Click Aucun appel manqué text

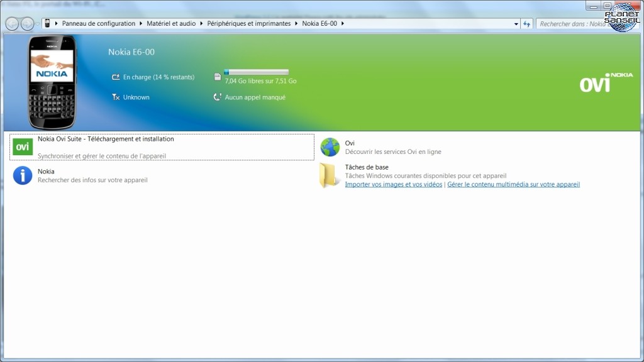pos(255,97)
